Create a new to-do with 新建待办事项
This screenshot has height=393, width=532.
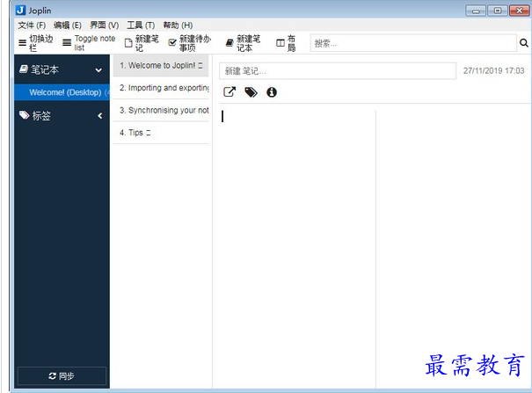tap(190, 43)
